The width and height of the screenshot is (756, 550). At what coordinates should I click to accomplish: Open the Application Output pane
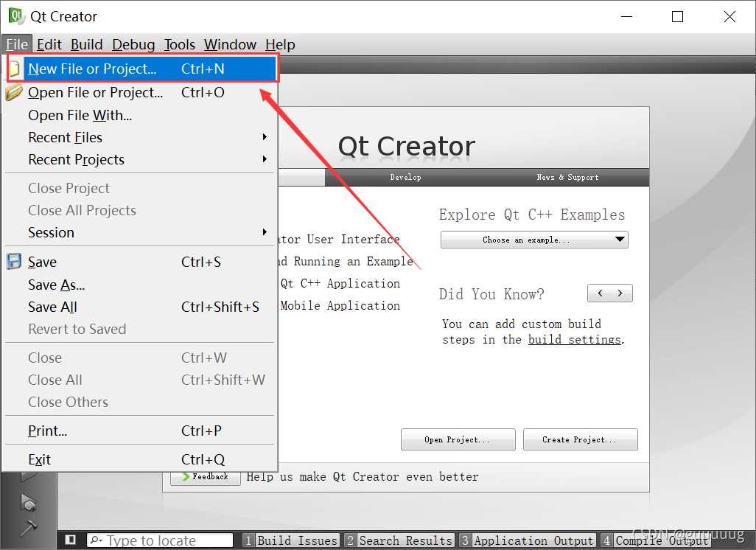click(527, 540)
